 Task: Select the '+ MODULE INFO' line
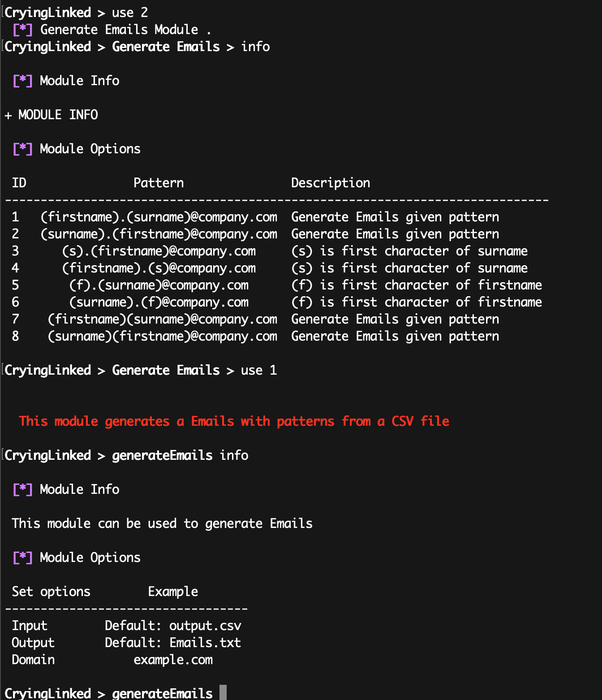(51, 115)
